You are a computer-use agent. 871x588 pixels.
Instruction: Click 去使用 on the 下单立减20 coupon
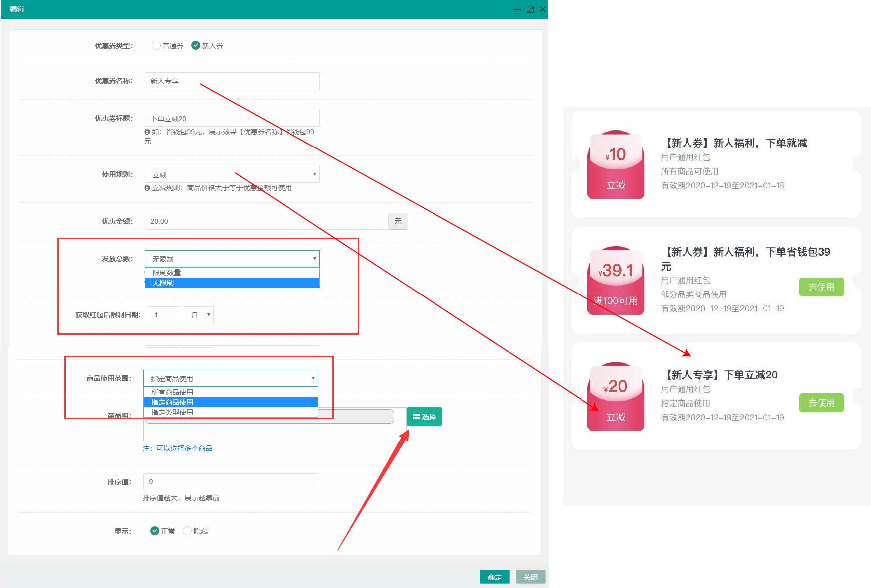point(821,403)
